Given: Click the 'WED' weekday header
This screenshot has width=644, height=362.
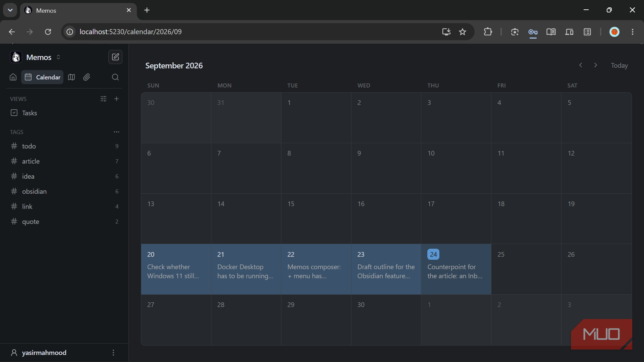Looking at the screenshot, I should point(364,85).
